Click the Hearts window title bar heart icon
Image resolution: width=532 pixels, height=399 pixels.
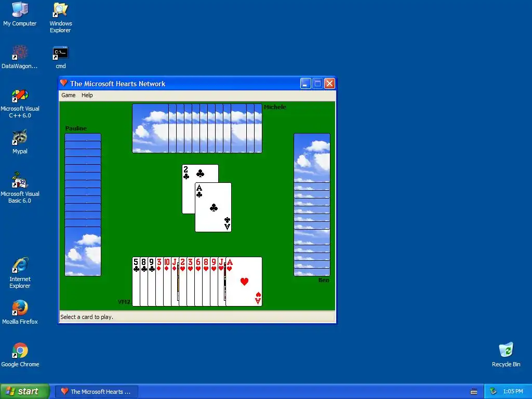tap(64, 83)
